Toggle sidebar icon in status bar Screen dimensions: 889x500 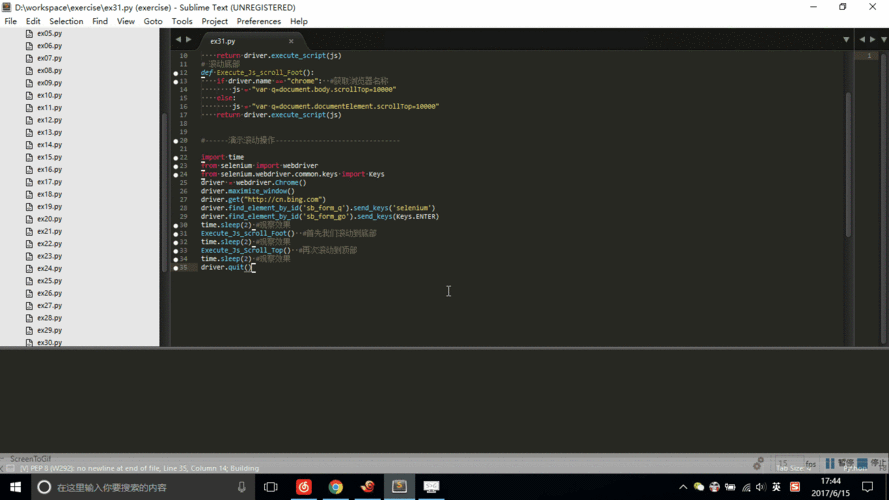pyautogui.click(x=10, y=468)
